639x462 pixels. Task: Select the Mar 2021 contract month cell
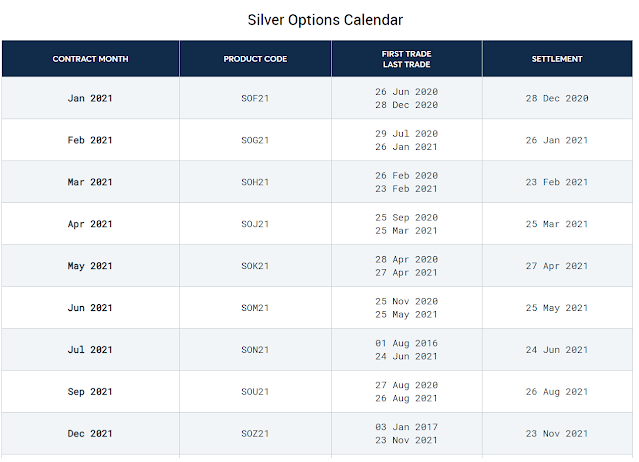tap(90, 182)
